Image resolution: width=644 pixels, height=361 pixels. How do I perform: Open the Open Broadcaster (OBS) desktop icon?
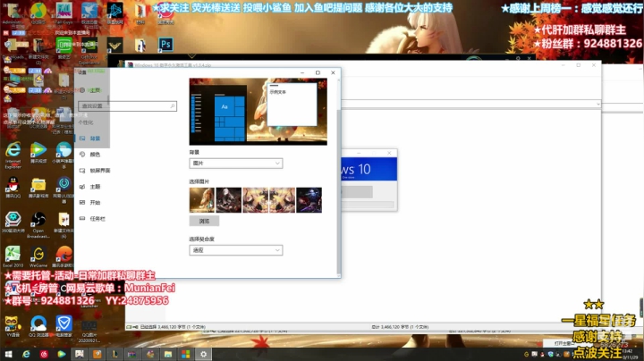click(x=38, y=224)
